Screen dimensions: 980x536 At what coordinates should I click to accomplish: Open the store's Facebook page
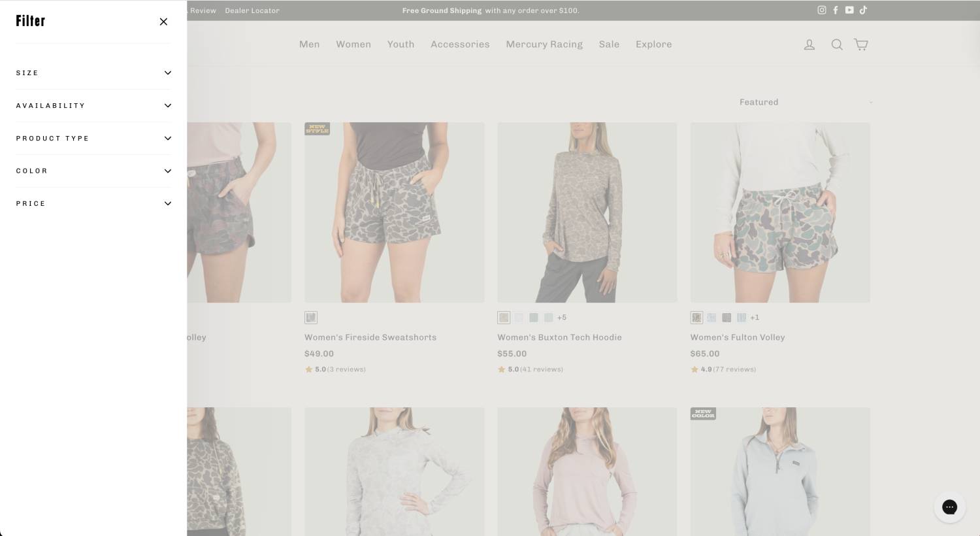pos(835,10)
